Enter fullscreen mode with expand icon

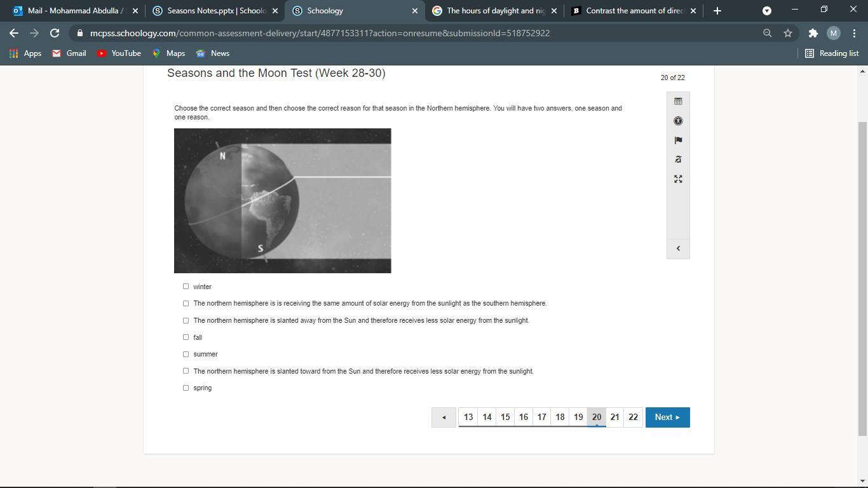pos(678,179)
